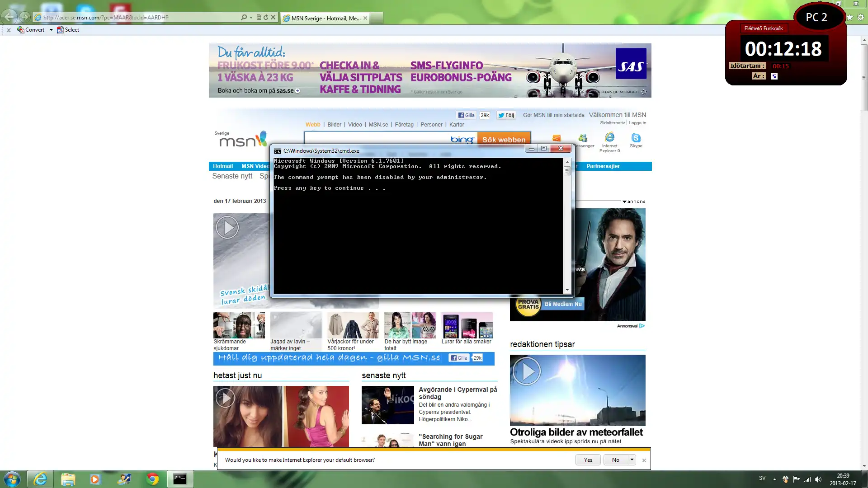Click the cmd window vertical scrollbar thumb
The width and height of the screenshot is (868, 488).
567,171
